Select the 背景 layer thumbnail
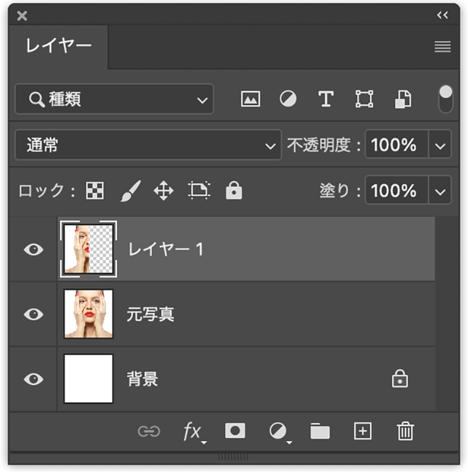The image size is (468, 476). coord(89,379)
